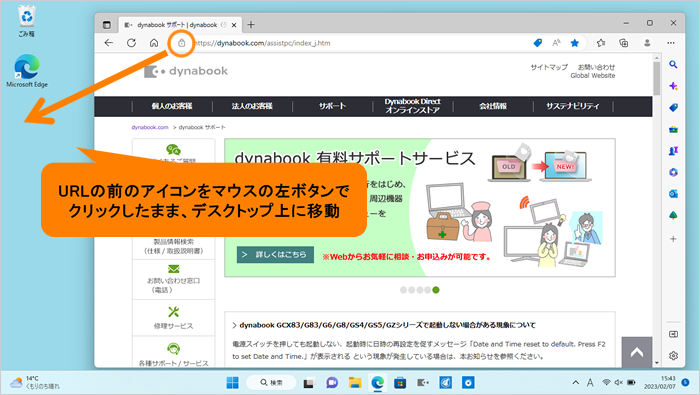Image resolution: width=700 pixels, height=395 pixels.
Task: Open sidebar Tools briefcase icon
Action: point(673,129)
